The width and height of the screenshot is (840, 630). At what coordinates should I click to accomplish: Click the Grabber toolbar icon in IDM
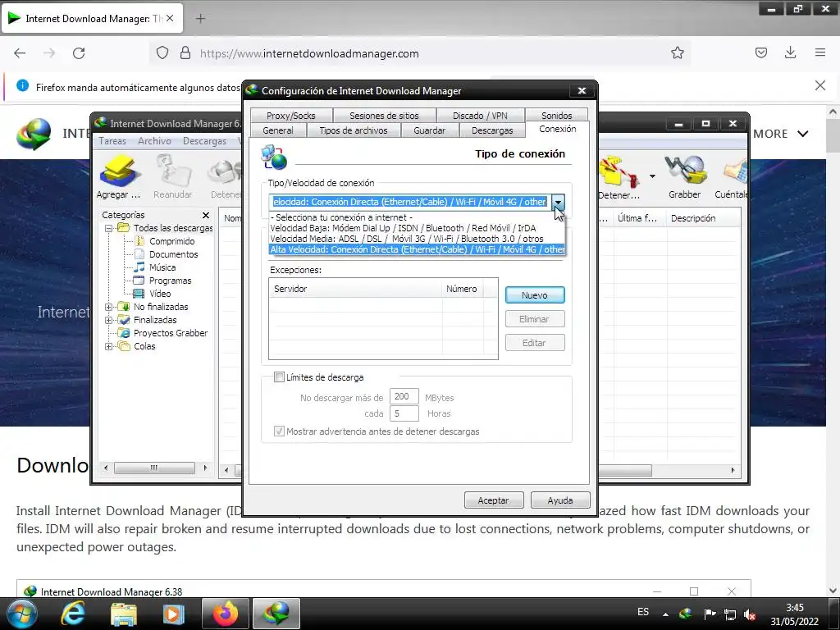(x=684, y=177)
